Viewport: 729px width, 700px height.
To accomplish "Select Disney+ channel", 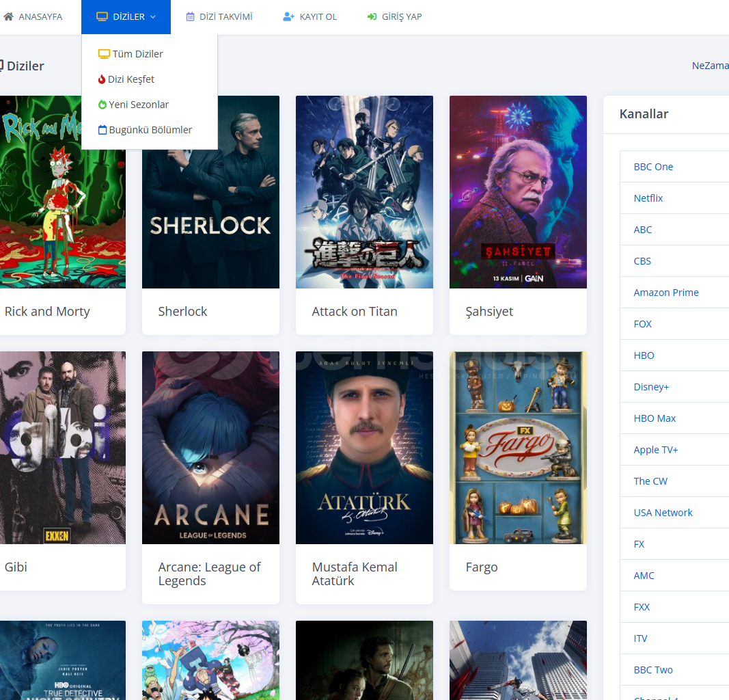I will [x=651, y=387].
